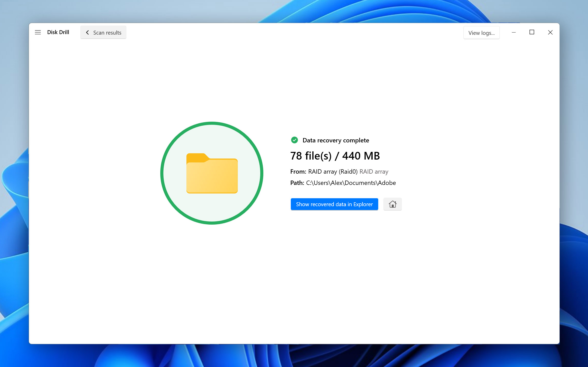Screen dimensions: 588x367
Task: Click the yellow folder icon
Action: (x=212, y=173)
